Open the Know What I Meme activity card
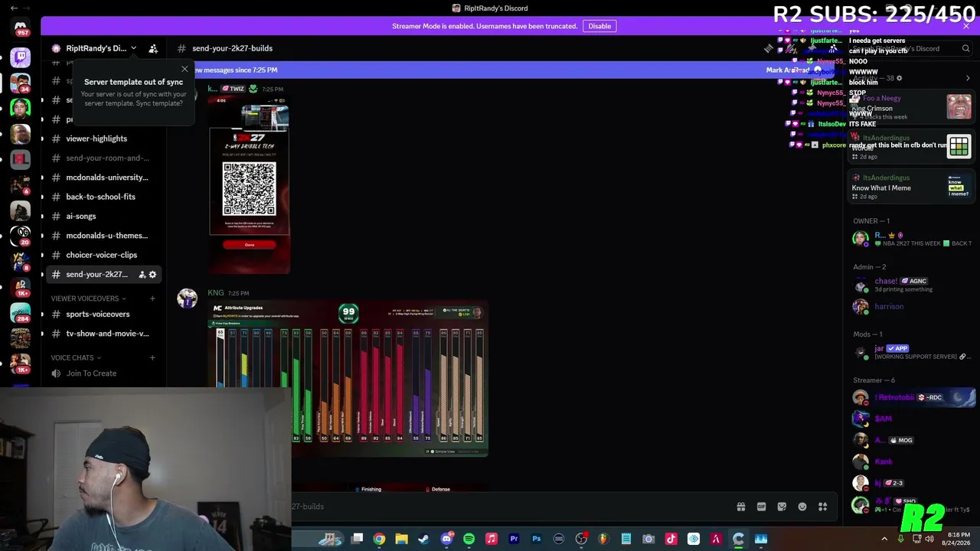The width and height of the screenshot is (980, 551). coord(911,187)
